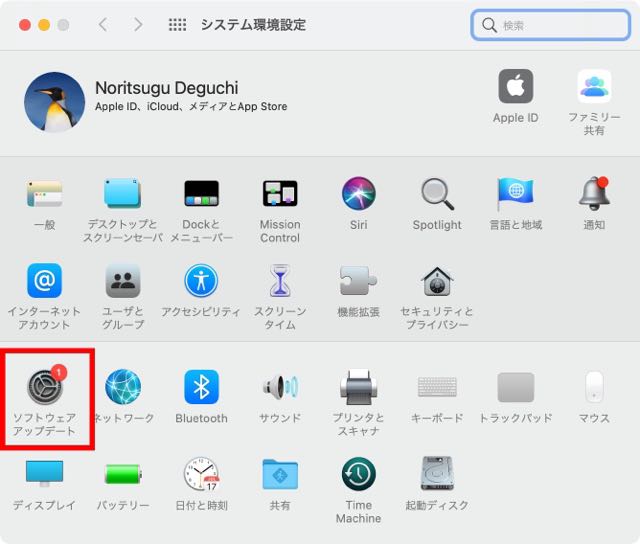Image resolution: width=640 pixels, height=544 pixels.
Task: Open the 一般 (General) preferences pane
Action: pos(44,194)
